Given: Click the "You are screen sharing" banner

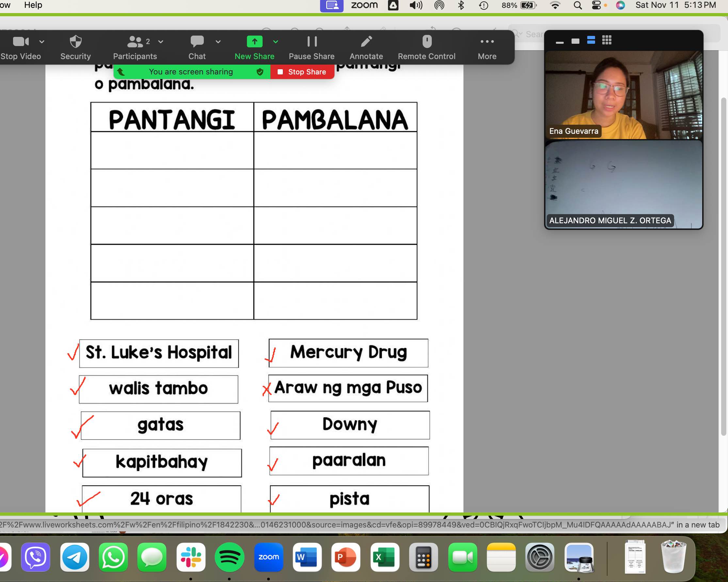Looking at the screenshot, I should (192, 72).
